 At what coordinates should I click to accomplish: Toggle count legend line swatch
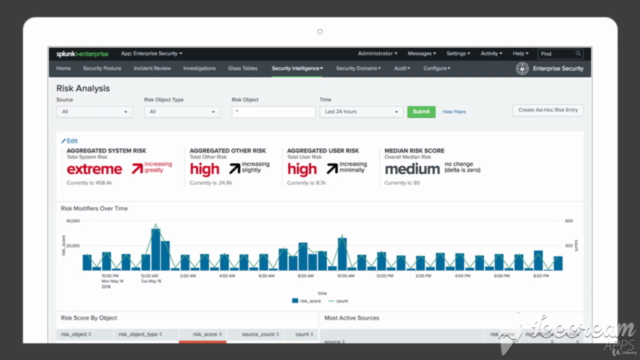click(331, 301)
